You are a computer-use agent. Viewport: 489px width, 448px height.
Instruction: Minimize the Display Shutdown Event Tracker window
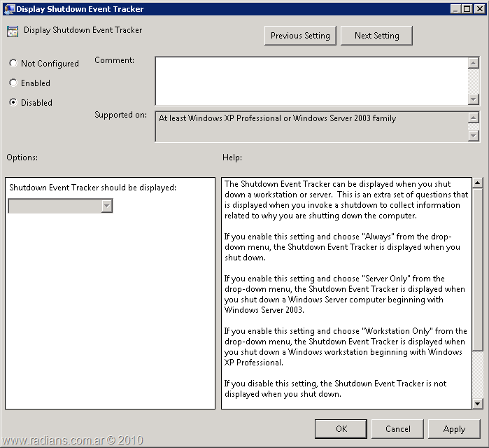(455, 8)
